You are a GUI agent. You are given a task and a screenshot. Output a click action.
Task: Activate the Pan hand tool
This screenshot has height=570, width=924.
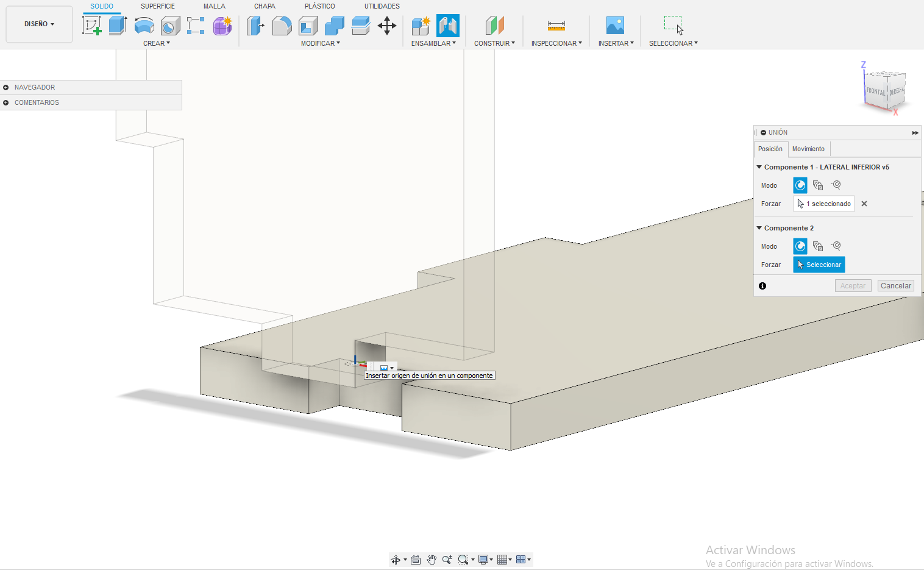tap(432, 560)
